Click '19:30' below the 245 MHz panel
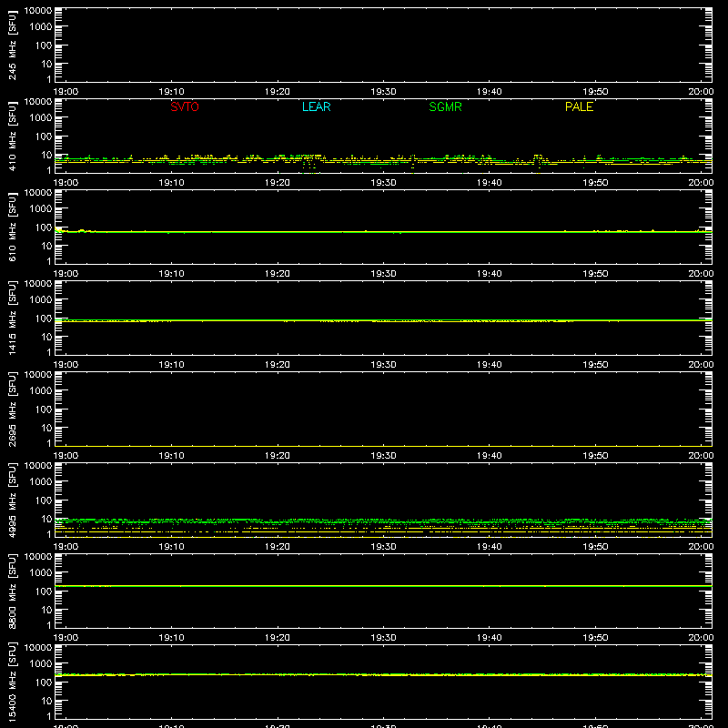The image size is (728, 728). (x=383, y=92)
